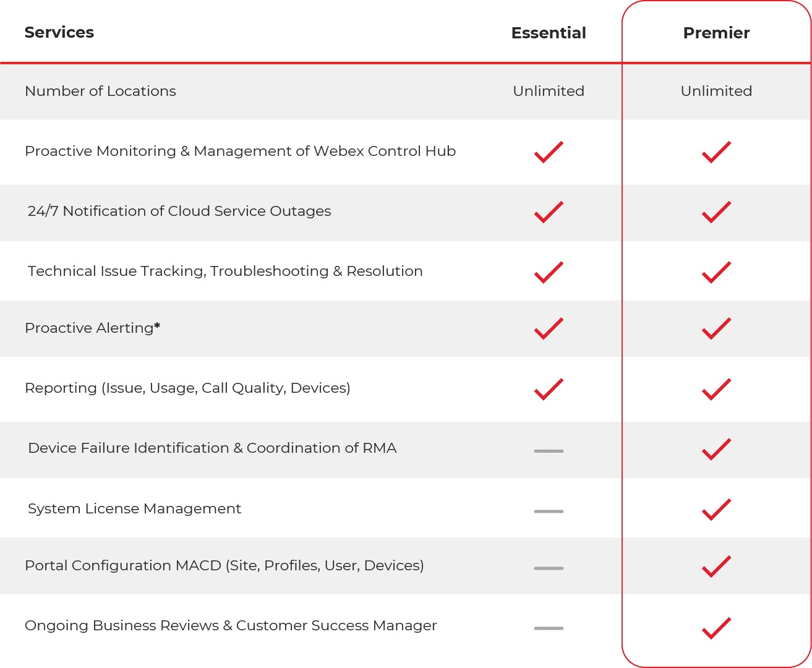The height and width of the screenshot is (668, 812).
Task: Click the Premier checkmark for Proactive Monitoring
Action: (716, 152)
